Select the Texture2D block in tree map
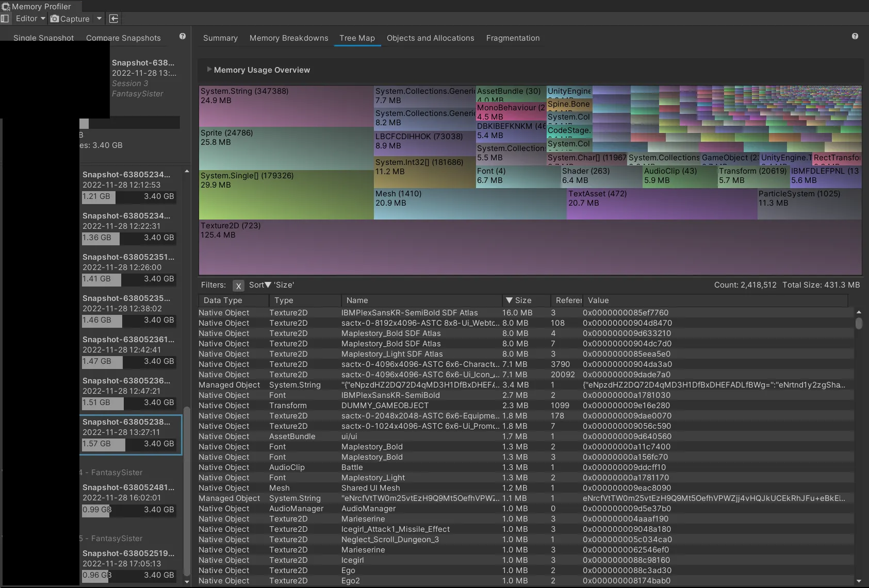The height and width of the screenshot is (588, 869). coord(530,247)
